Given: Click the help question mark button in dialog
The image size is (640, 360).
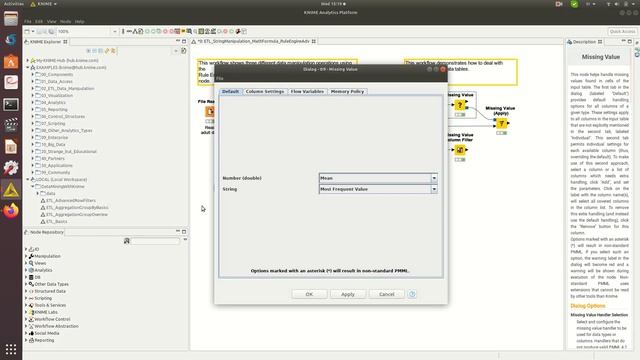Looking at the screenshot, I should coord(412,294).
